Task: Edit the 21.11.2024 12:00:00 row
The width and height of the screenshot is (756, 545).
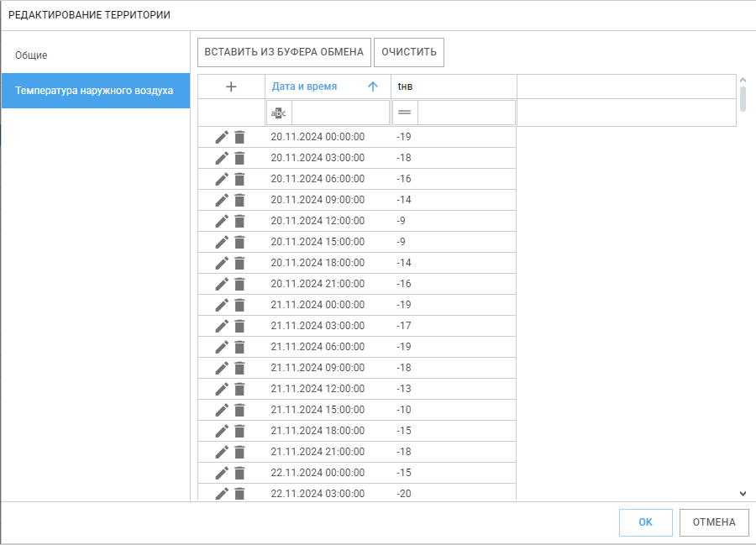Action: (222, 389)
